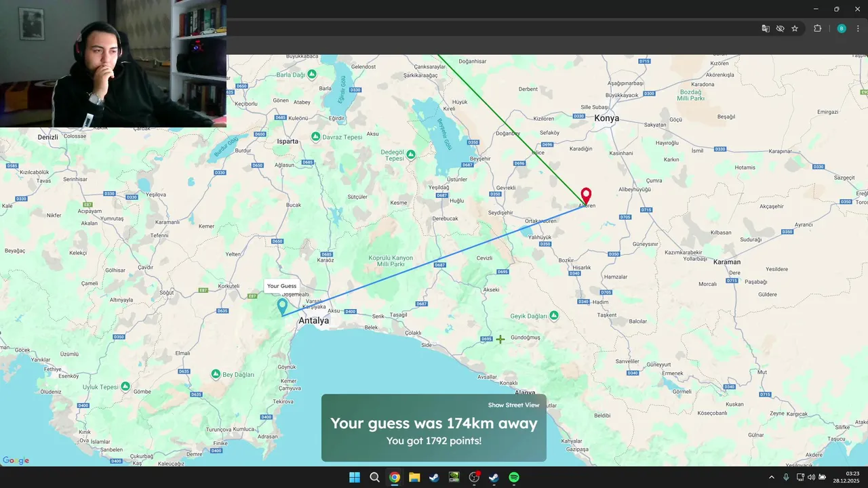
Task: Click Bozdağ Milli Parkı label
Action: (691, 95)
